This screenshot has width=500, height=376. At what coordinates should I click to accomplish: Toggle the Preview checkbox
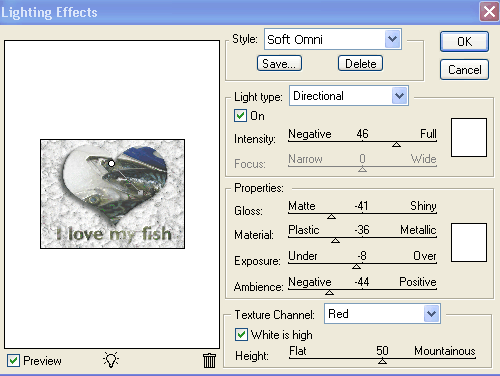[13, 361]
